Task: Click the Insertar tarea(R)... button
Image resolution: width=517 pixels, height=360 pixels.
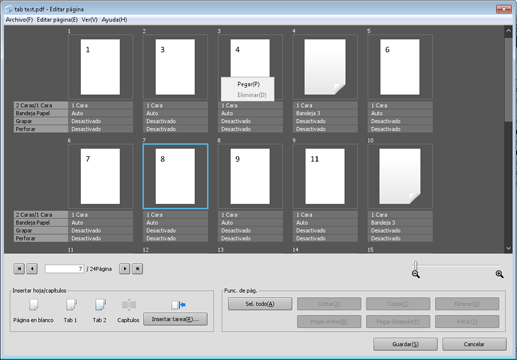Action: (175, 319)
